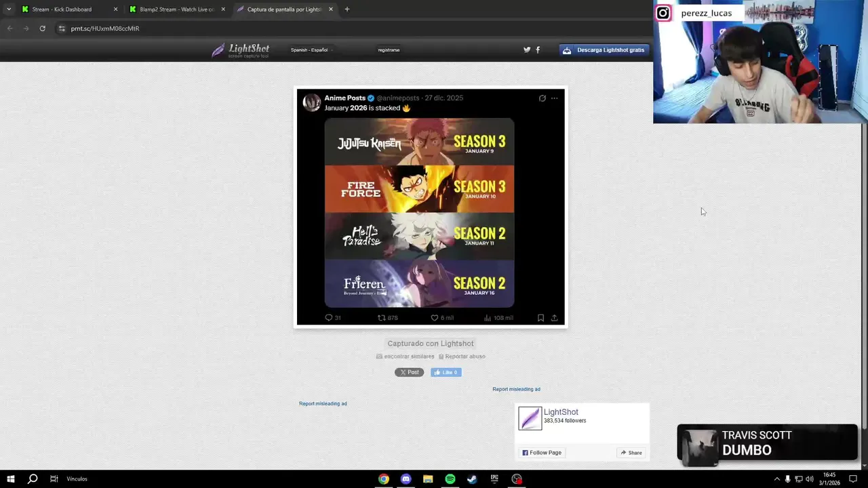Click the LightShot logo

click(240, 50)
